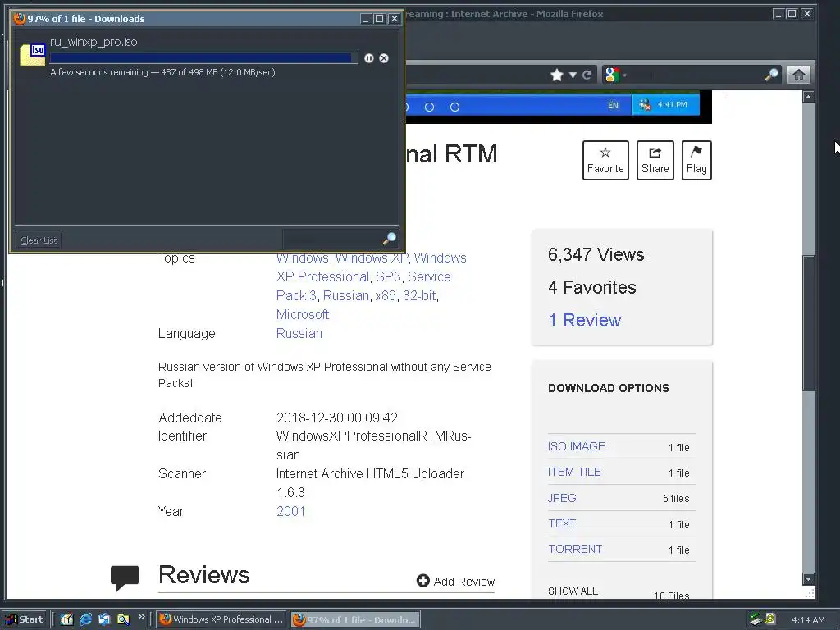
Task: Open the TEXT download option
Action: pyautogui.click(x=562, y=523)
